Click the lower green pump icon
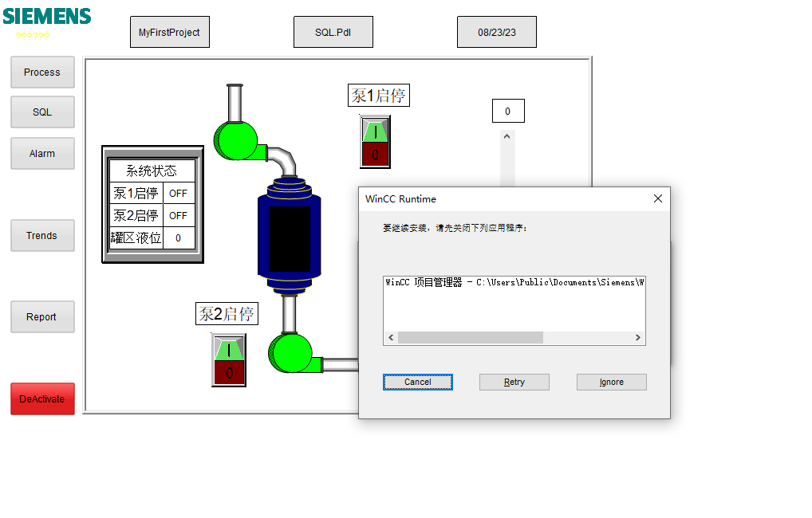Viewport: 812px width, 518px height. click(291, 352)
